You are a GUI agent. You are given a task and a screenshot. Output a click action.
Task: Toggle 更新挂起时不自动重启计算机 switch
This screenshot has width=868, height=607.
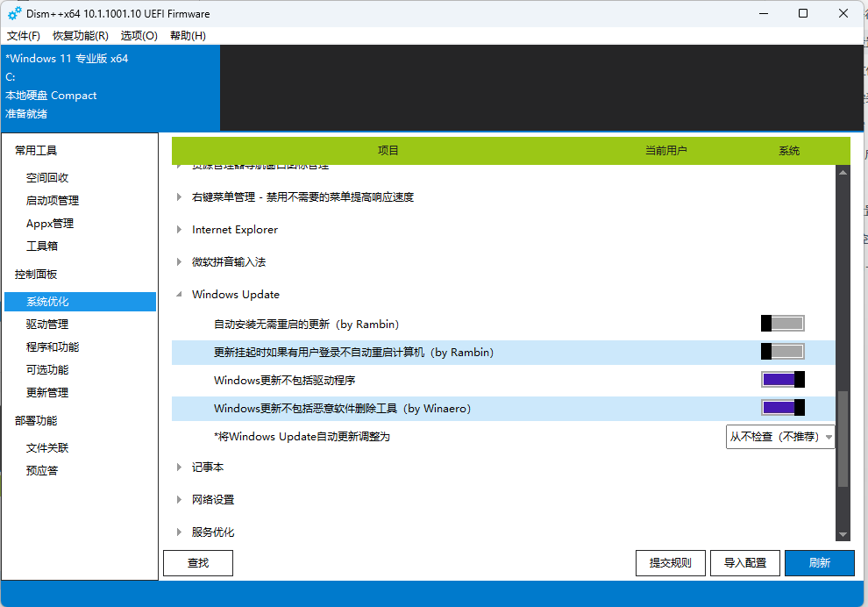(x=782, y=352)
